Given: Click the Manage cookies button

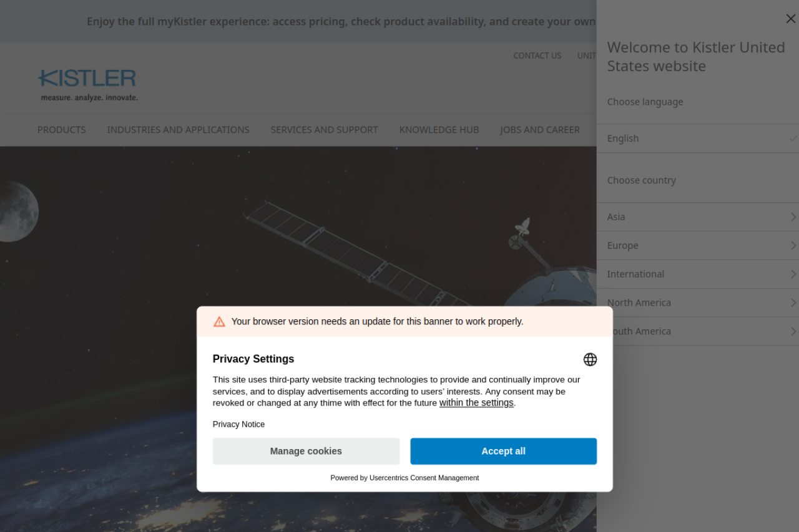Looking at the screenshot, I should tap(306, 451).
